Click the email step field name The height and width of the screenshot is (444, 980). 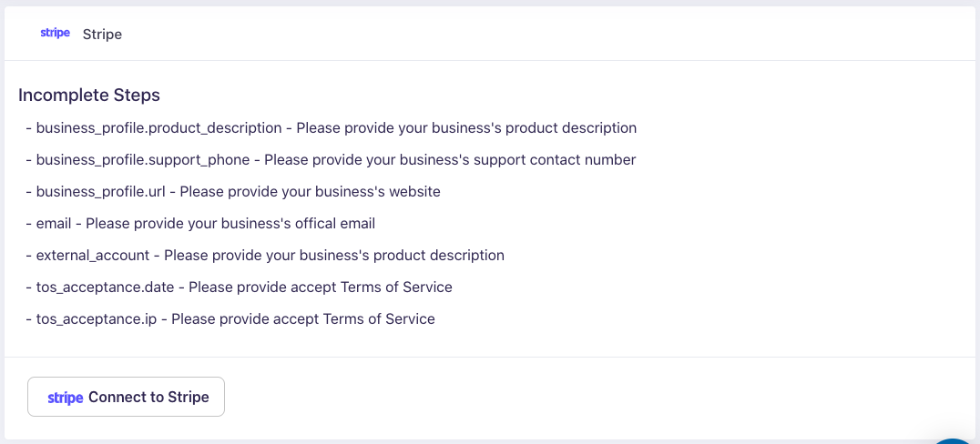tap(54, 224)
